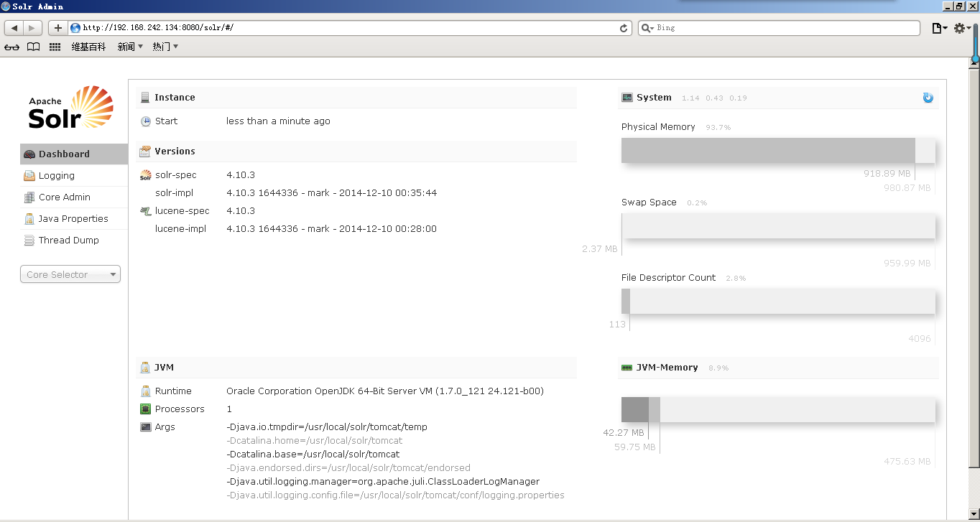Open the 维基百科 bookmark
The width and height of the screenshot is (980, 522).
(x=88, y=47)
